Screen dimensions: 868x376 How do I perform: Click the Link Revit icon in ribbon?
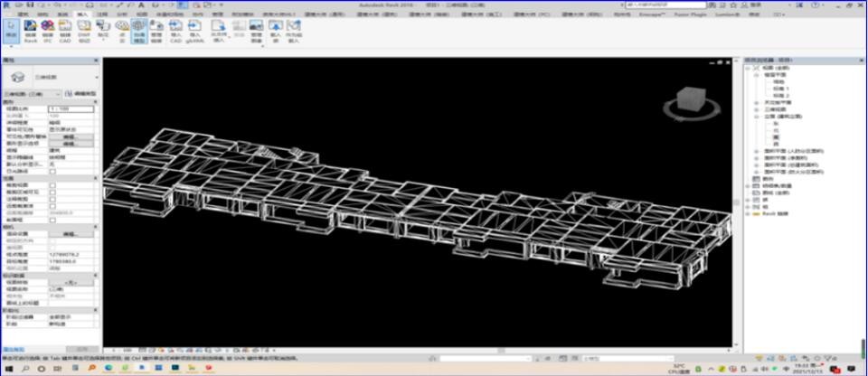point(30,31)
